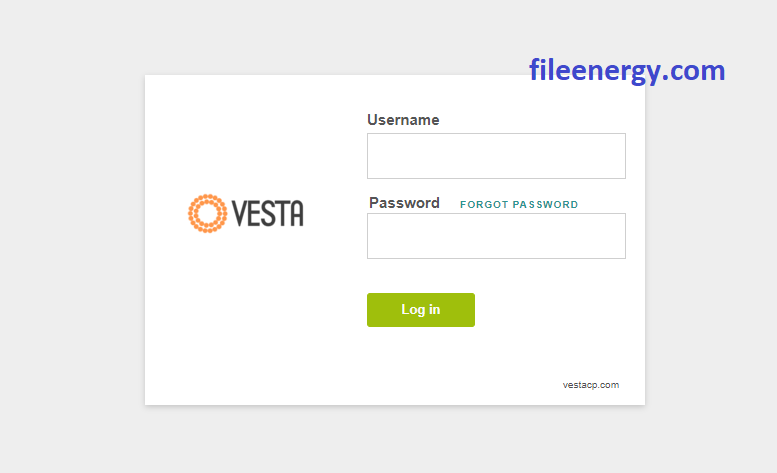The width and height of the screenshot is (777, 473).
Task: Activate the second form field for password
Action: [496, 236]
